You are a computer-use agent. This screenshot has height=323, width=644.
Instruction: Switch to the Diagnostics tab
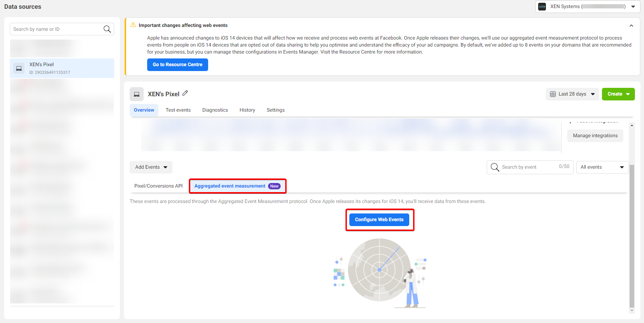click(x=215, y=110)
